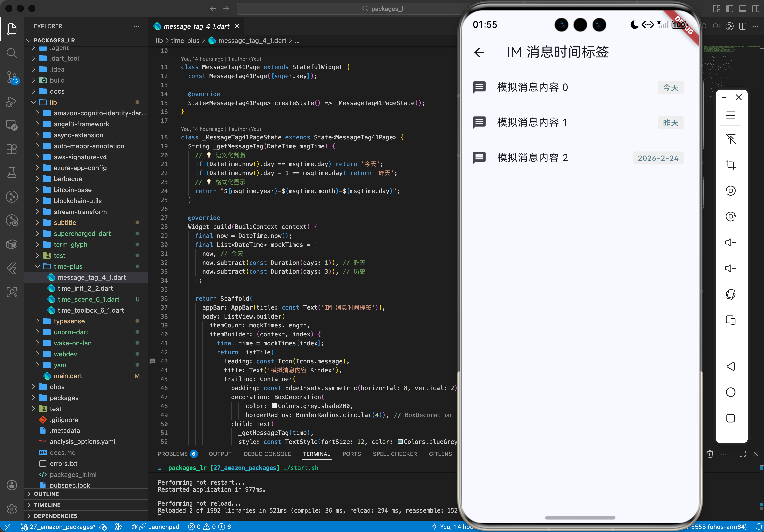Open Source Control view with 13 badge

click(12, 77)
